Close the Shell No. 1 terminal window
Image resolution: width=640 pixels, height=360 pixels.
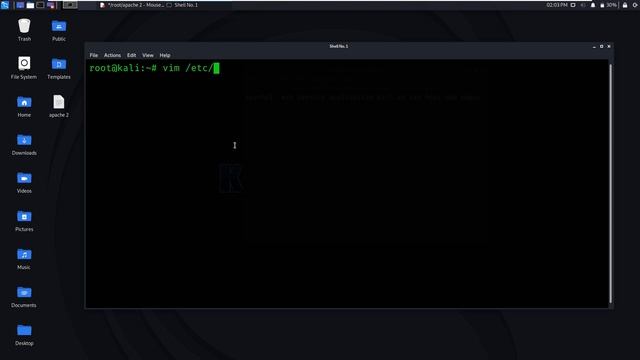(609, 47)
